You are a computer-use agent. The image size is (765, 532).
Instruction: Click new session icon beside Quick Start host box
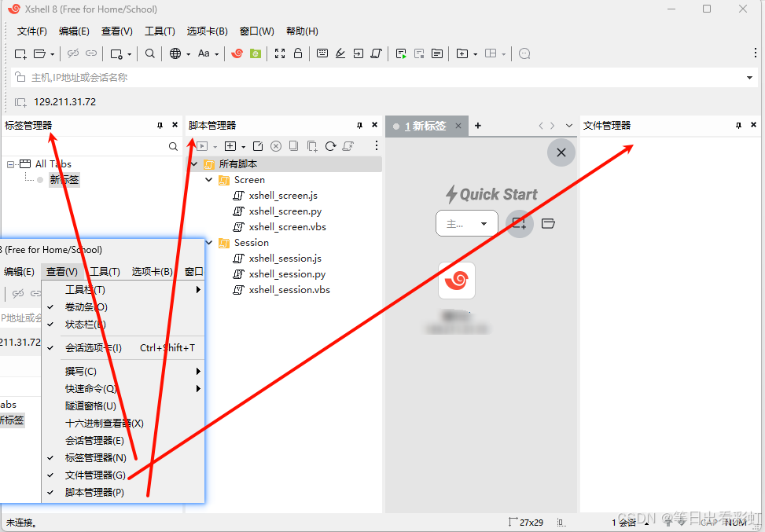(519, 223)
